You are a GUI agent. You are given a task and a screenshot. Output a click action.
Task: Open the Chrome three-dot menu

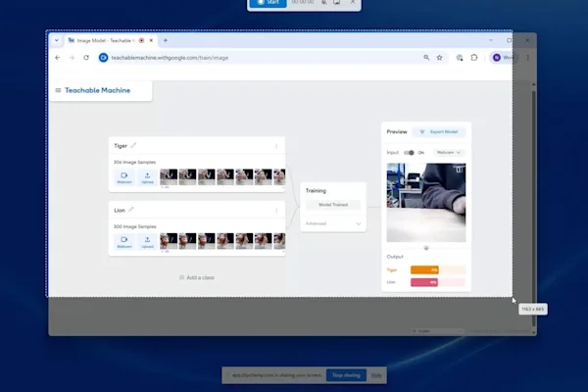click(x=528, y=58)
